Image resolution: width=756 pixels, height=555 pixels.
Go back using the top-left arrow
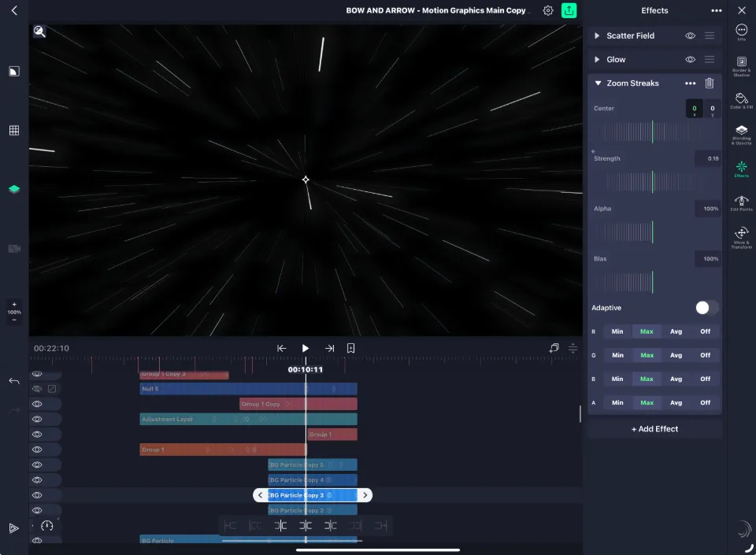[x=14, y=10]
